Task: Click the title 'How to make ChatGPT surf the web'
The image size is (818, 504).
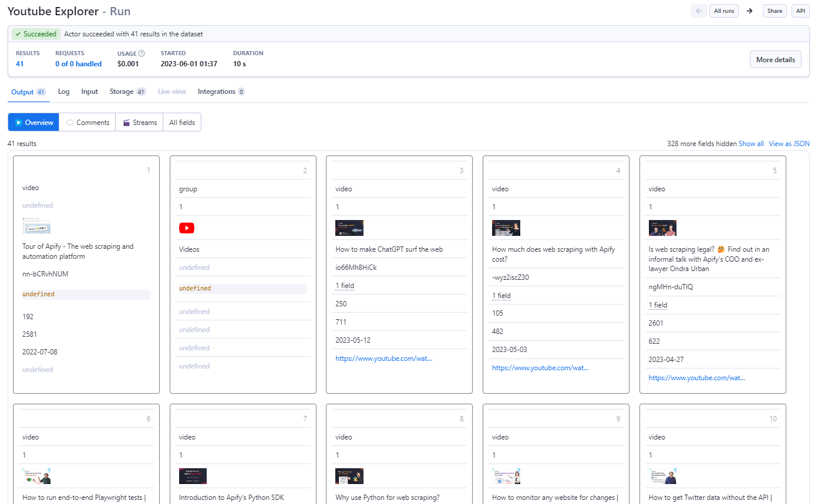Action: [x=389, y=249]
